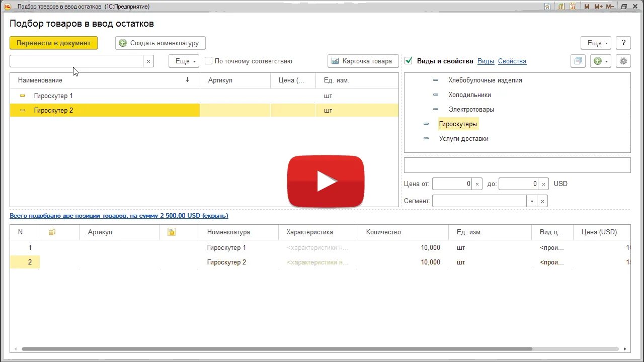
Task: Clear the Сегмент field
Action: [542, 201]
